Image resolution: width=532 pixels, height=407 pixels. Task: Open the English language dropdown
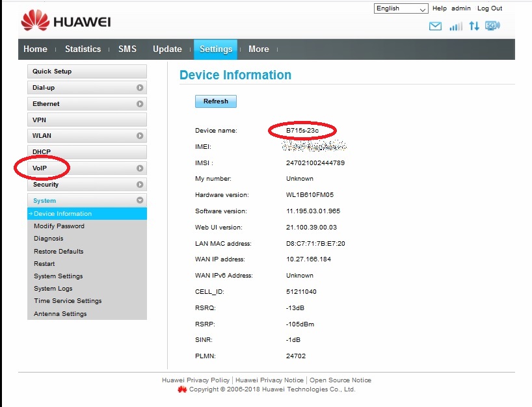click(x=401, y=8)
